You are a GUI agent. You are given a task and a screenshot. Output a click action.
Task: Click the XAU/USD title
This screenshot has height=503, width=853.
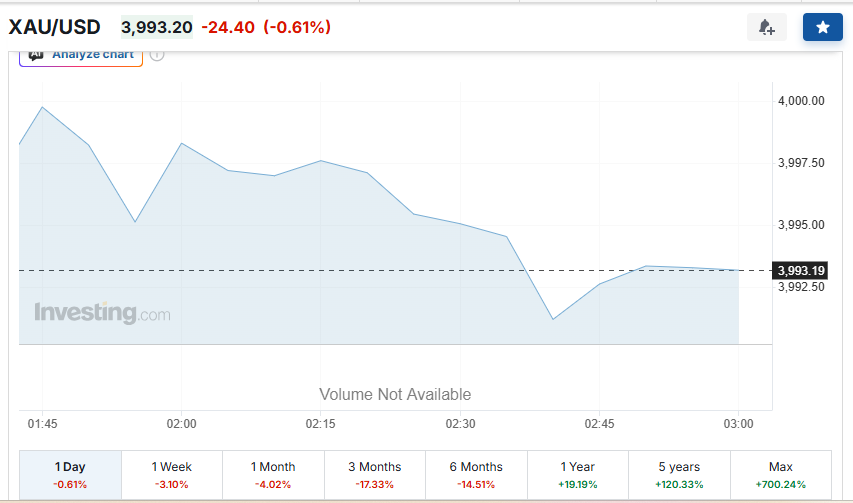pos(54,27)
